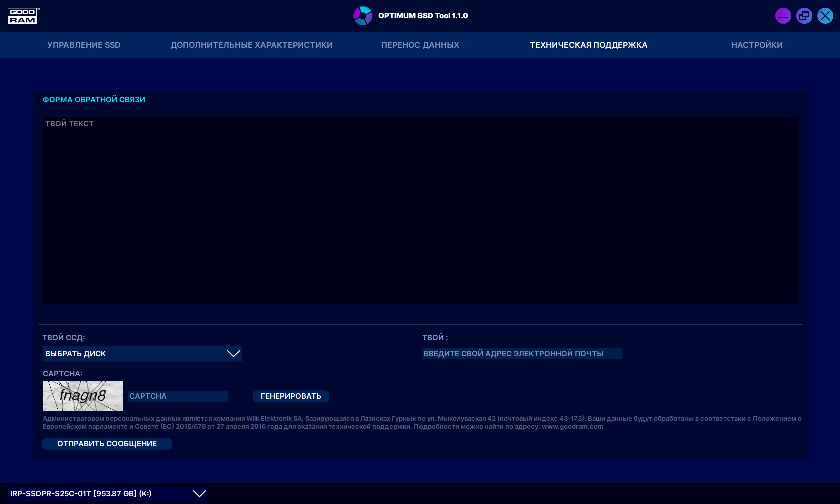Open the УПРАВЛЕНИЕ SSD tab

coord(84,45)
